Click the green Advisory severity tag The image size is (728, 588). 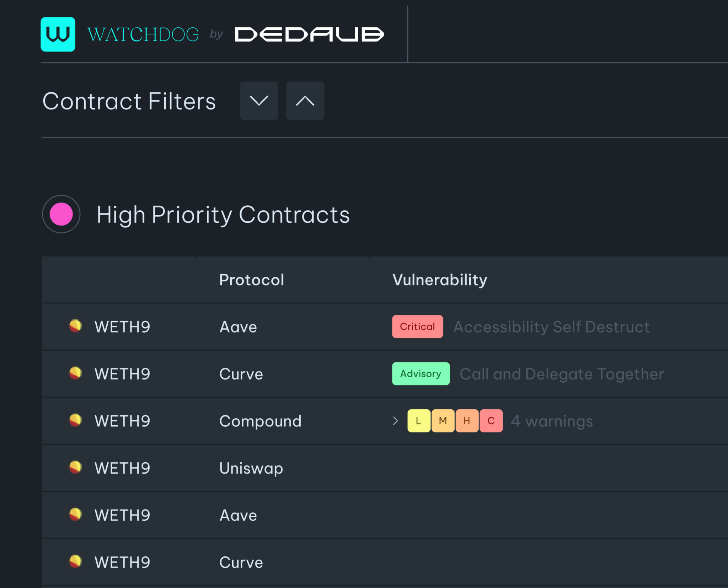point(421,374)
